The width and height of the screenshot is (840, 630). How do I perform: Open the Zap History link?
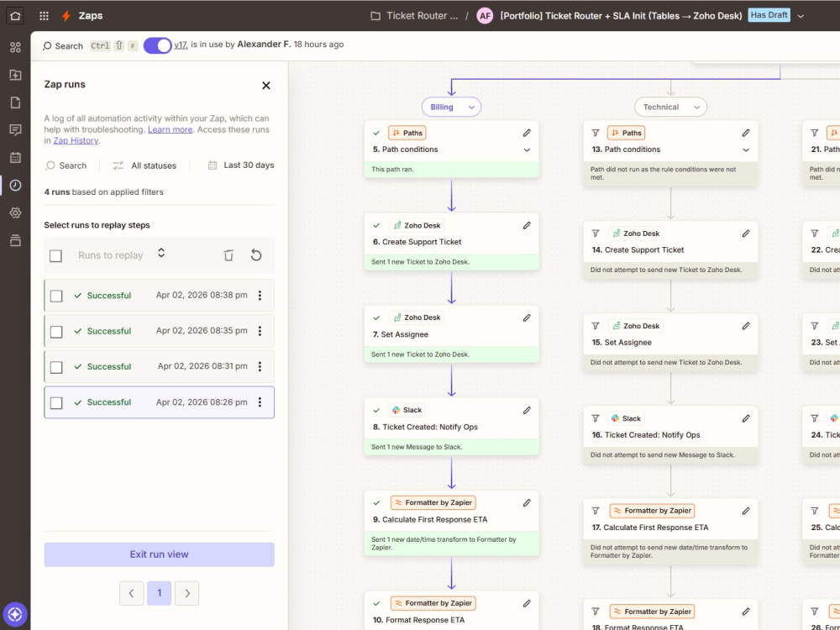point(76,140)
